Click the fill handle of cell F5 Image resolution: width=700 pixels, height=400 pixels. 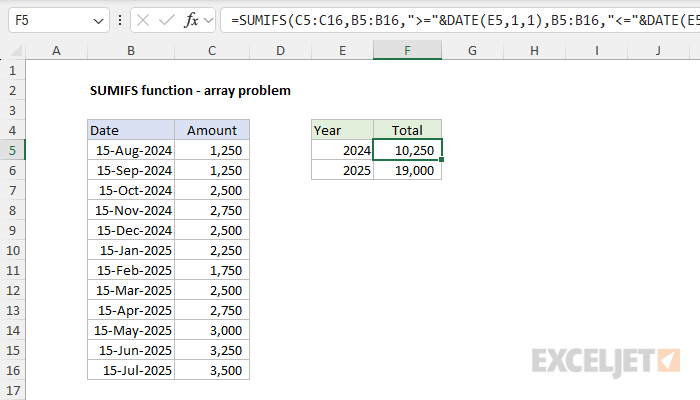coord(442,159)
